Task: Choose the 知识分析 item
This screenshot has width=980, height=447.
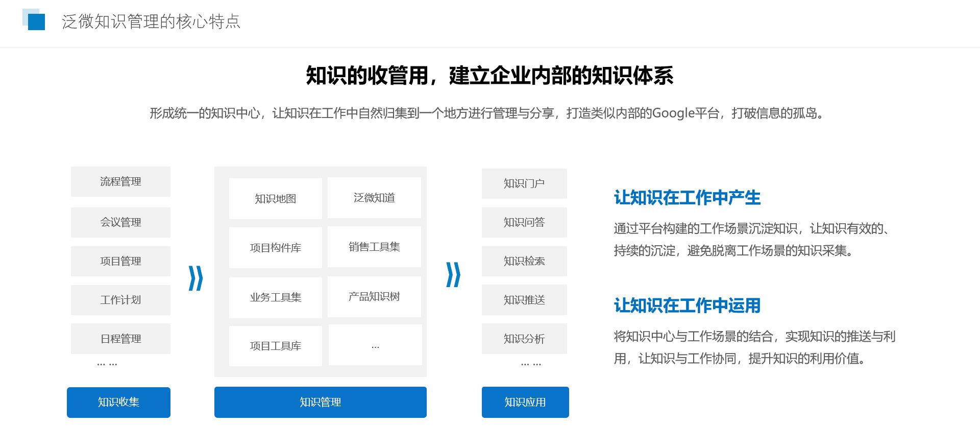Action: (x=524, y=339)
